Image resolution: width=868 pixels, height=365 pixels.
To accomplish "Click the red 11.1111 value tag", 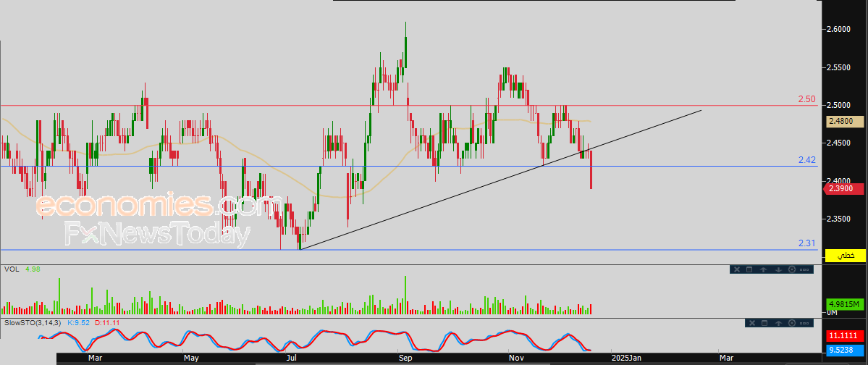I will click(845, 335).
